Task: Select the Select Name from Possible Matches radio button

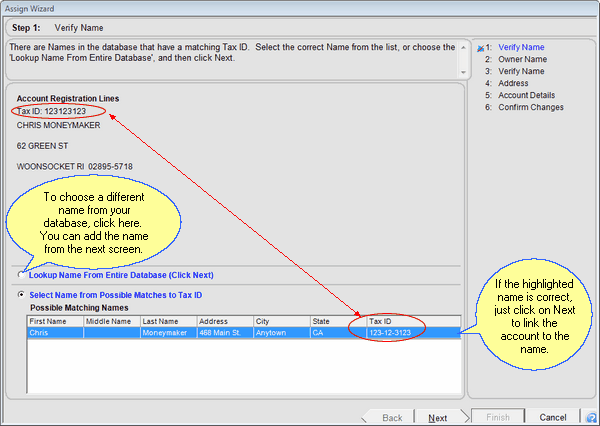Action: click(22, 295)
